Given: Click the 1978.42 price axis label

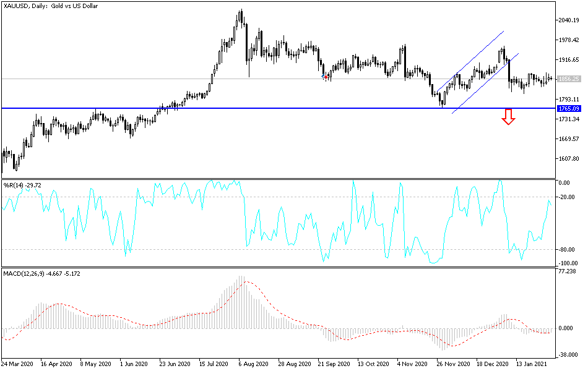Looking at the screenshot, I should (568, 40).
